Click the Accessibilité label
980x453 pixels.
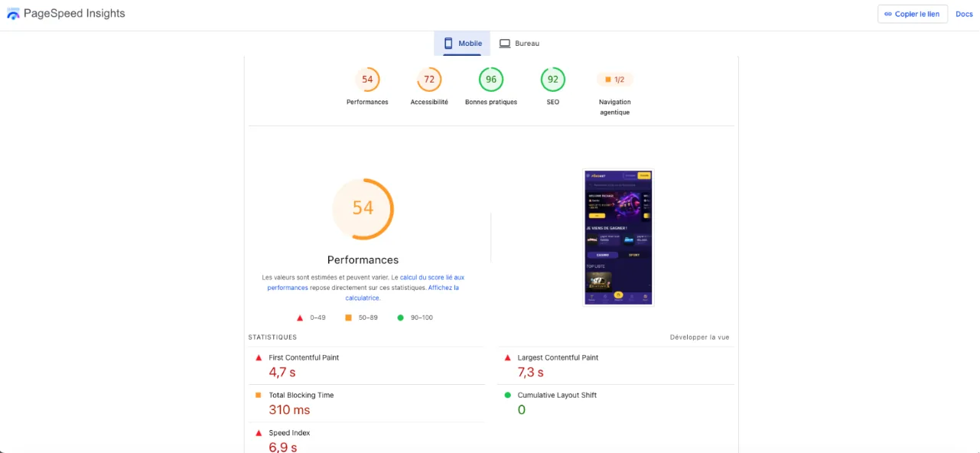click(429, 102)
